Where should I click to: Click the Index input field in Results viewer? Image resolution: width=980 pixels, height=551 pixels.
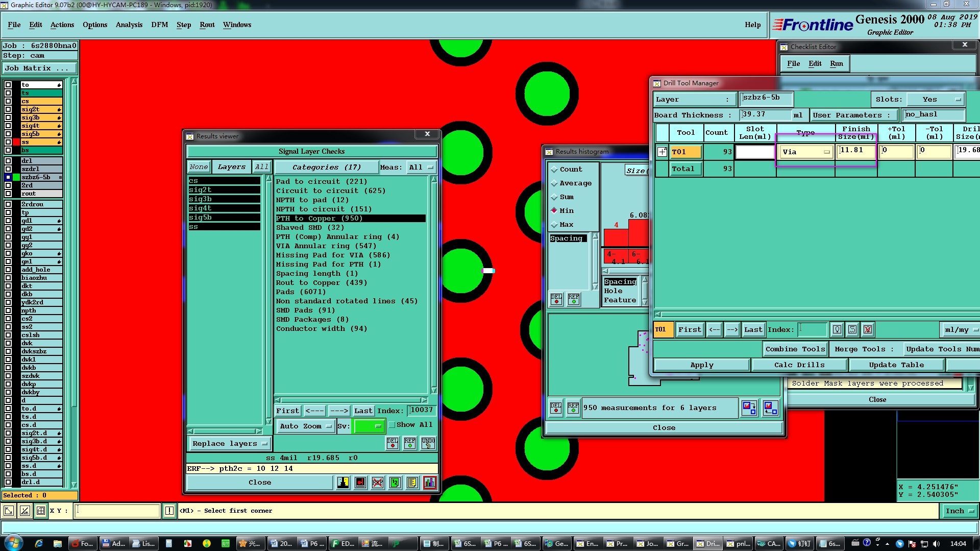point(422,410)
